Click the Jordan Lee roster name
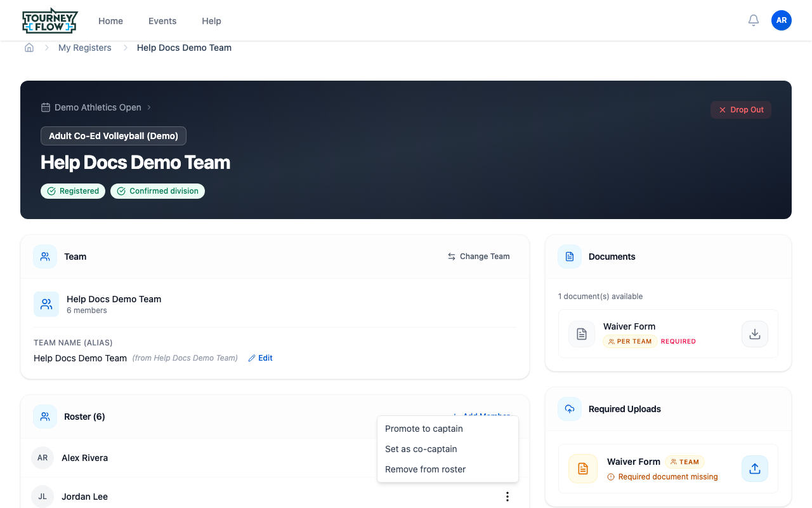 (x=84, y=497)
